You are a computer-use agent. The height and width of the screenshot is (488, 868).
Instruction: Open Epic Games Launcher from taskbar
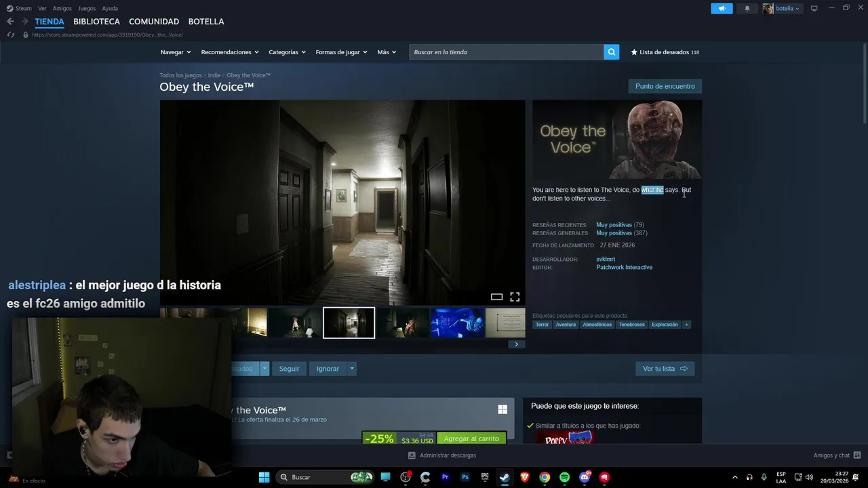coord(485,477)
